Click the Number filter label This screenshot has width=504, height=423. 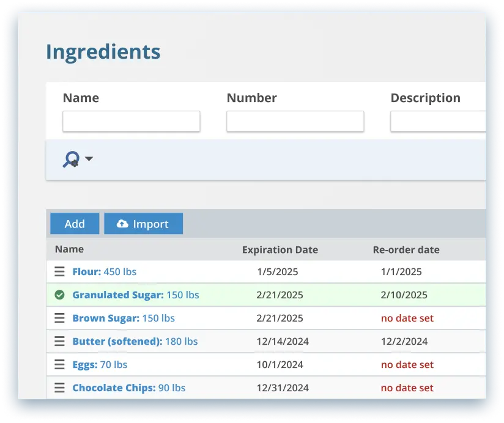click(x=251, y=98)
